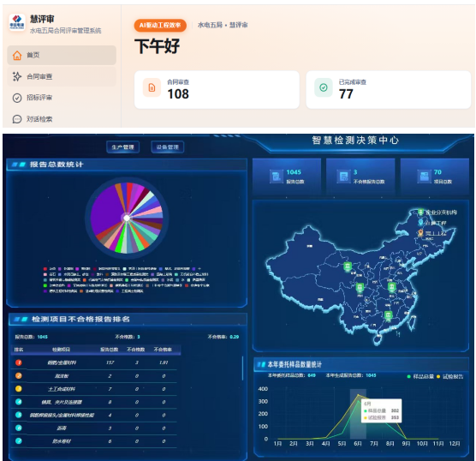
Task: Click the 首页 home icon in sidebar
Action: coord(17,56)
